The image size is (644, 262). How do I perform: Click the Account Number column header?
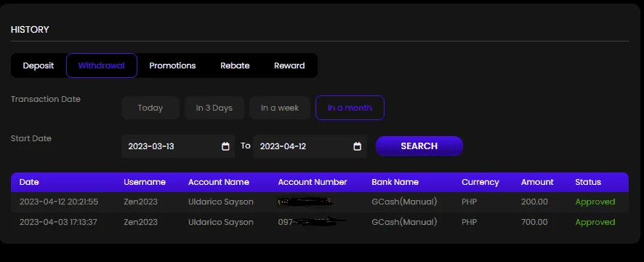313,182
